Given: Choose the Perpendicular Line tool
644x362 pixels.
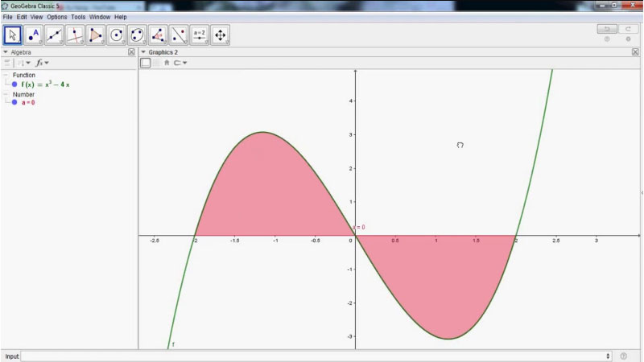Looking at the screenshot, I should tap(76, 35).
